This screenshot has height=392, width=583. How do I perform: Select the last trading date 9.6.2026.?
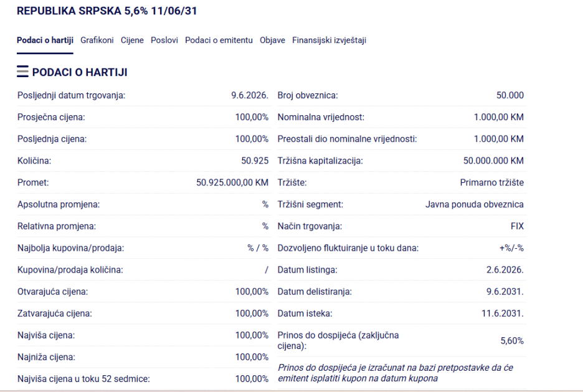pyautogui.click(x=250, y=95)
